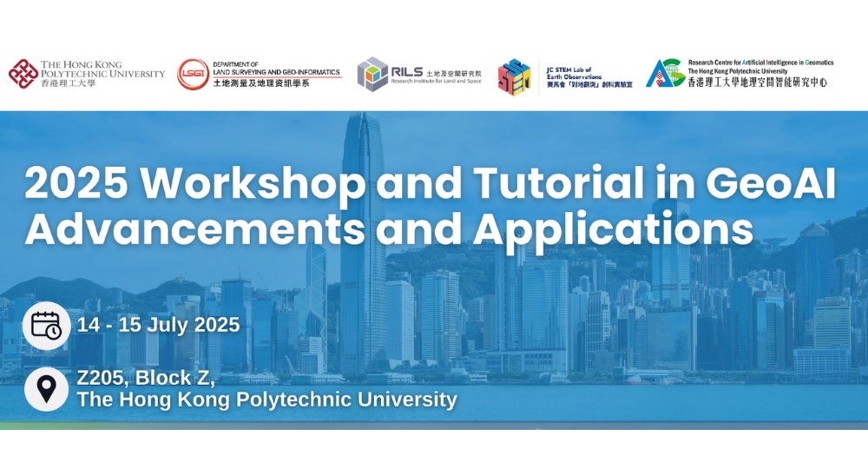Click the Z205, Block Z venue text
The image size is (868, 469).
pyautogui.click(x=146, y=378)
